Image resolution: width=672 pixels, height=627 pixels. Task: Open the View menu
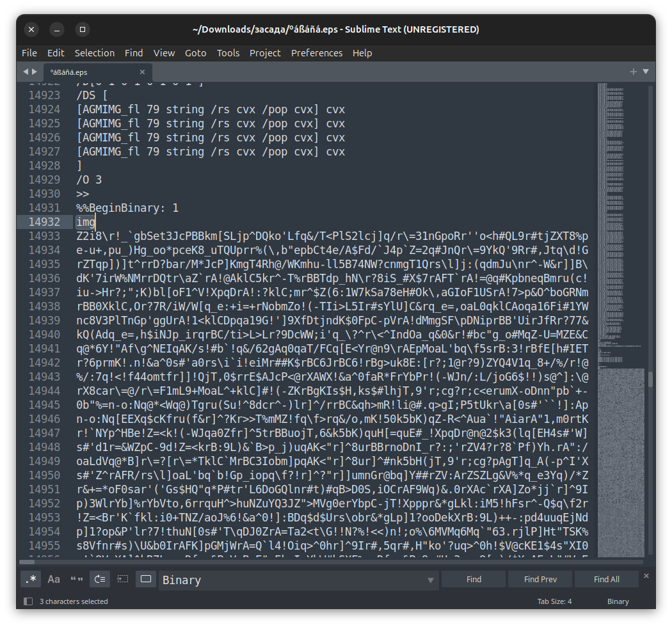click(164, 53)
